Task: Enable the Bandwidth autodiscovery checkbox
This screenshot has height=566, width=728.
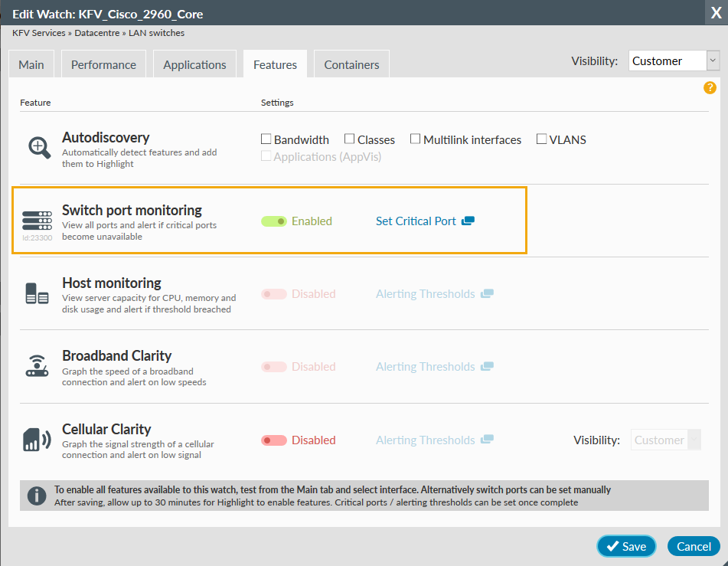Action: point(266,139)
